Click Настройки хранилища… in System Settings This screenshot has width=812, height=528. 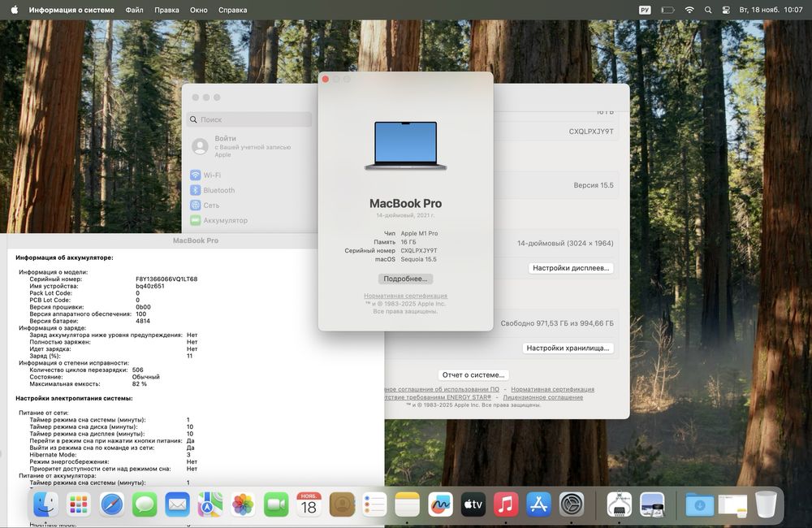point(568,348)
